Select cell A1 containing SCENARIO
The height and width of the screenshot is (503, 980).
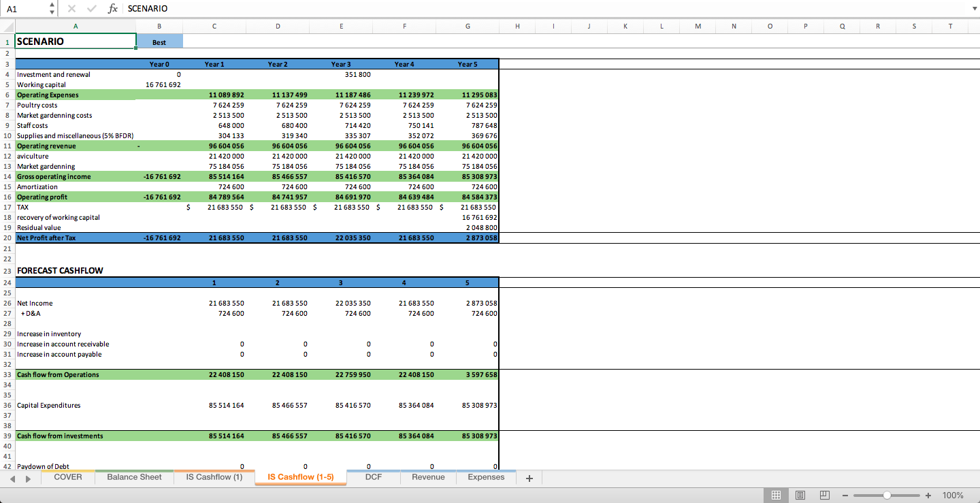(75, 41)
